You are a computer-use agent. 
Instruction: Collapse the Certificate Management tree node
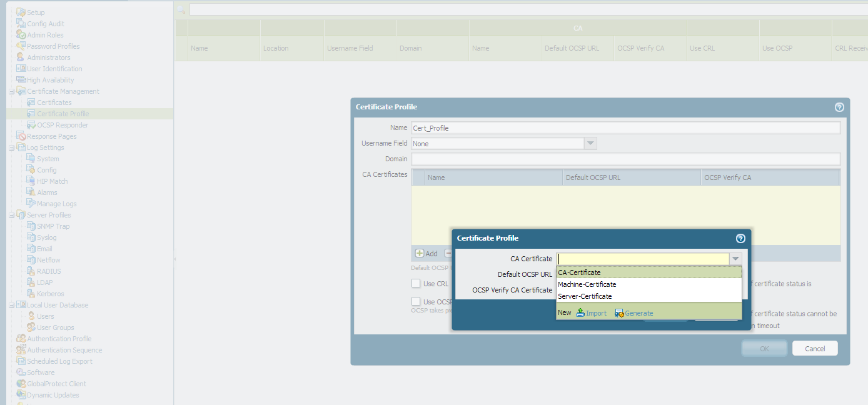click(x=11, y=91)
